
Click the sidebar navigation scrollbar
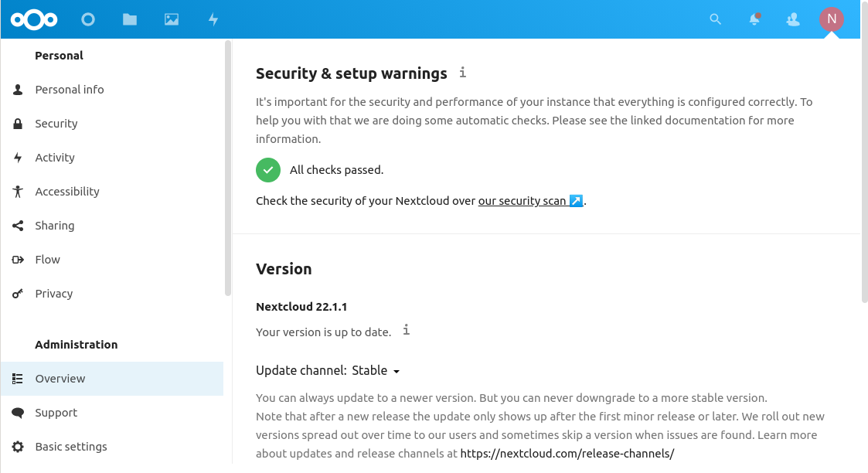click(x=227, y=168)
